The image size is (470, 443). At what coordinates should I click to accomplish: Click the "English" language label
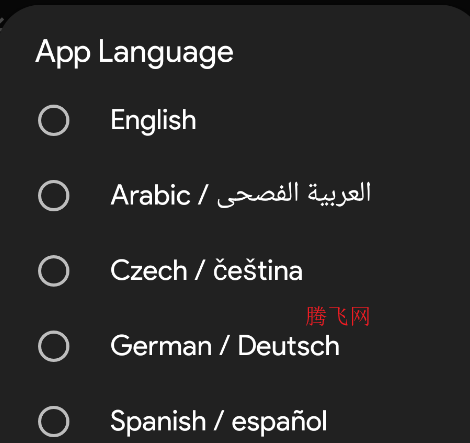click(x=153, y=120)
